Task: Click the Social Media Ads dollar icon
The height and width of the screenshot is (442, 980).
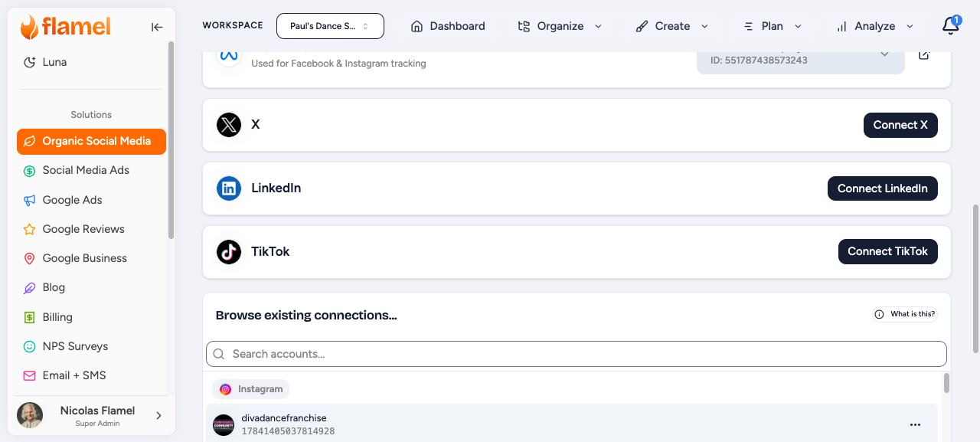Action: pyautogui.click(x=30, y=171)
